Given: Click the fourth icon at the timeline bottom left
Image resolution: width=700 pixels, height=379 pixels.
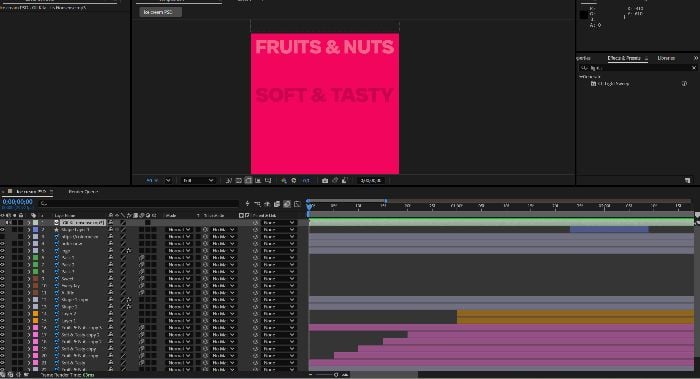Looking at the screenshot, I should point(26,375).
